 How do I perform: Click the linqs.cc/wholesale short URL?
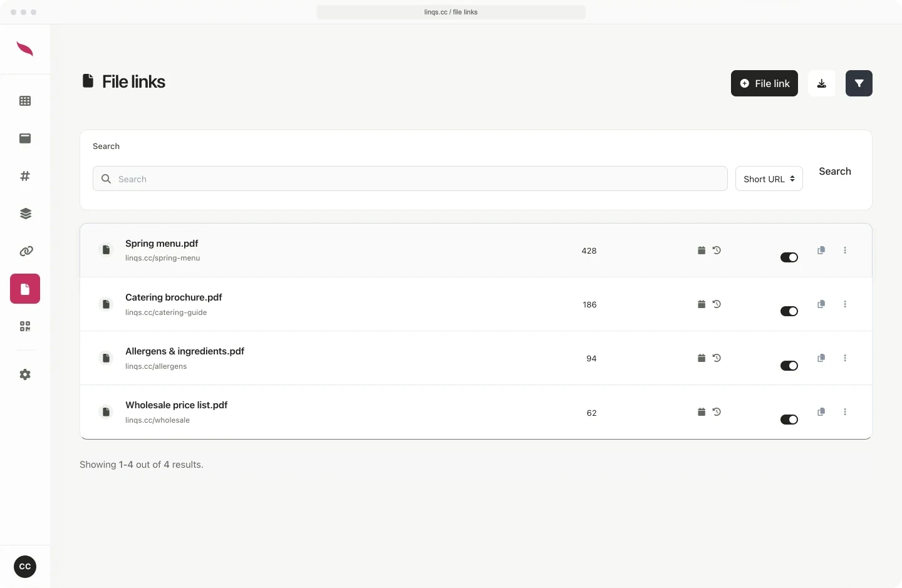pos(157,420)
